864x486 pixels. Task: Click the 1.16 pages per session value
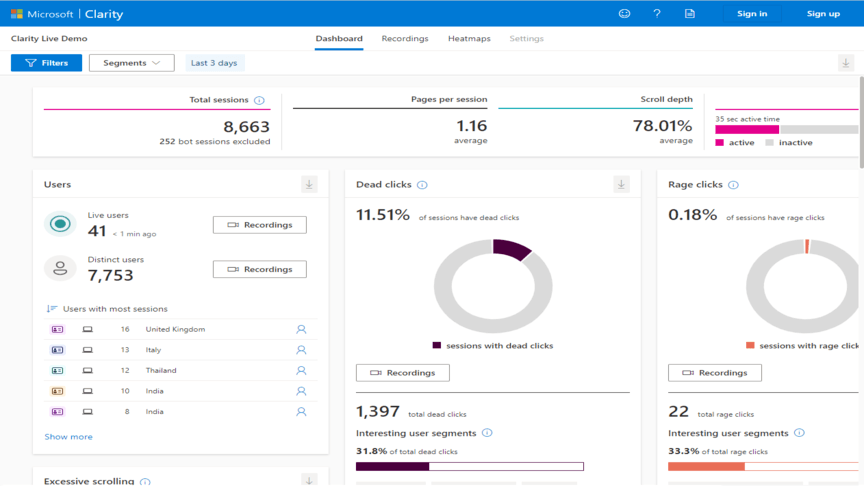(x=472, y=126)
